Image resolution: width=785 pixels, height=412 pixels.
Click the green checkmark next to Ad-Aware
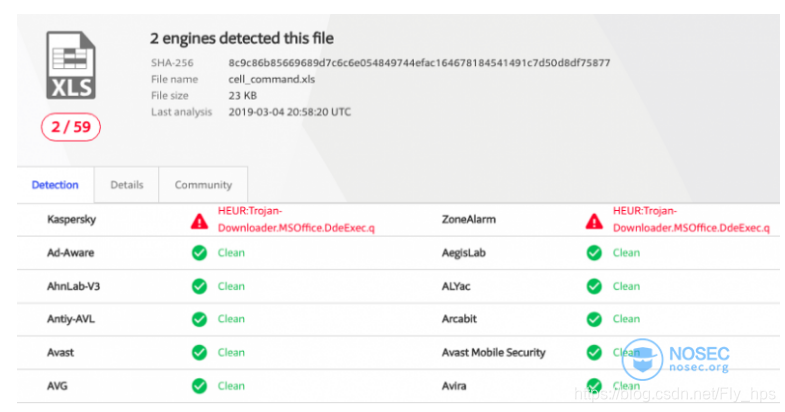(199, 253)
